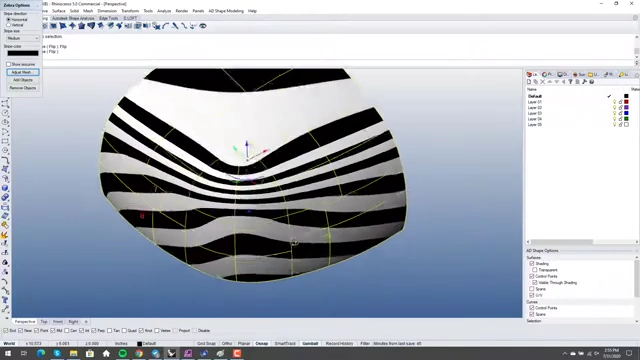This screenshot has height=360, width=640.
Task: Select Vertical stripe direction radio button
Action: [x=8, y=25]
